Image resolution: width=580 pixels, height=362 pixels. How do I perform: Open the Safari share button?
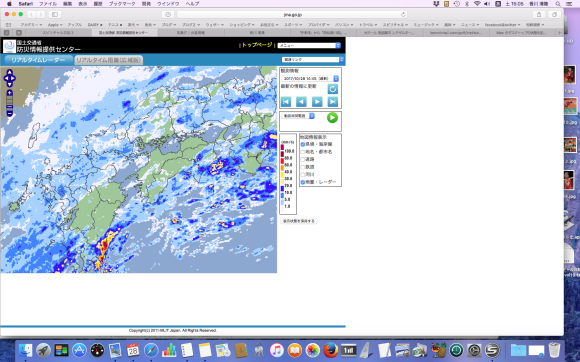point(539,14)
